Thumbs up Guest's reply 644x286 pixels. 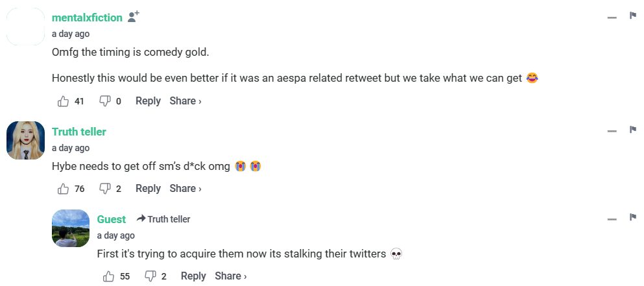(109, 276)
